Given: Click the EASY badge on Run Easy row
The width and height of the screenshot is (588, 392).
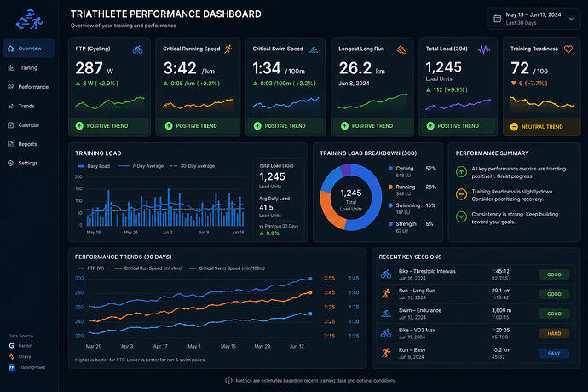Looking at the screenshot, I should click(554, 354).
